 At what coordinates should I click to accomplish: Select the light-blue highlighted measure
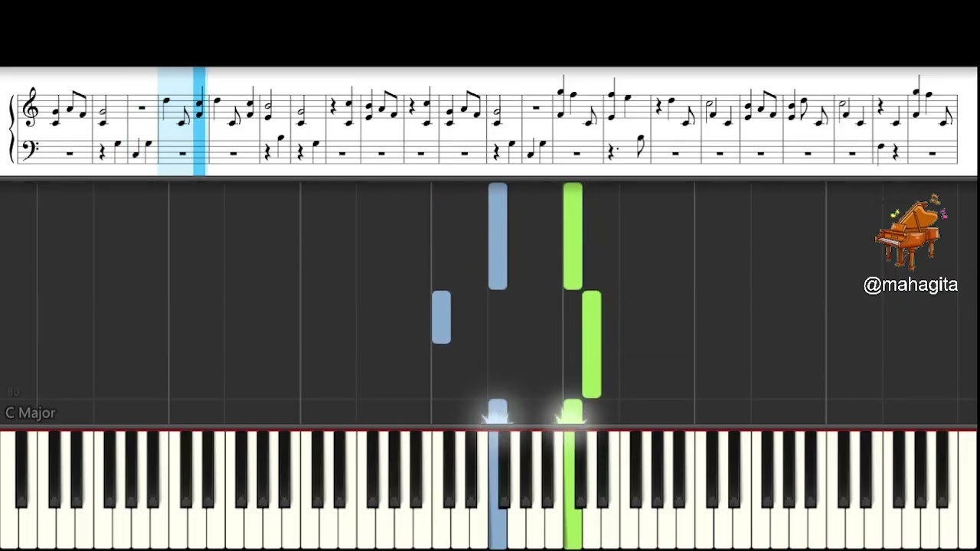click(x=181, y=122)
